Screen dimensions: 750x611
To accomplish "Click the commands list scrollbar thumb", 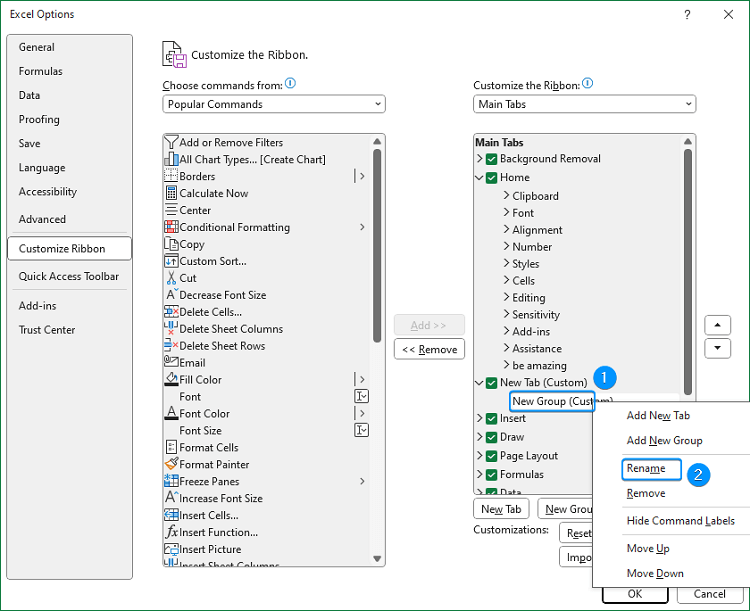I will pyautogui.click(x=377, y=245).
